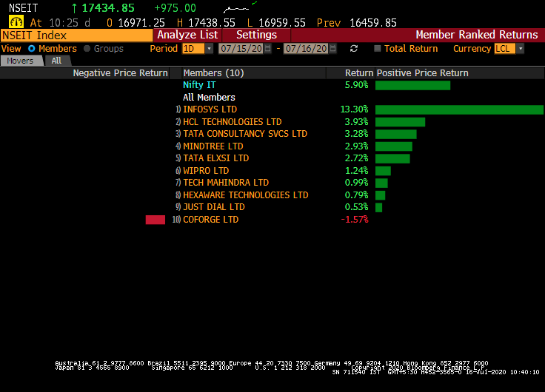Open the Analyze List menu
545x392 pixels.
point(187,35)
